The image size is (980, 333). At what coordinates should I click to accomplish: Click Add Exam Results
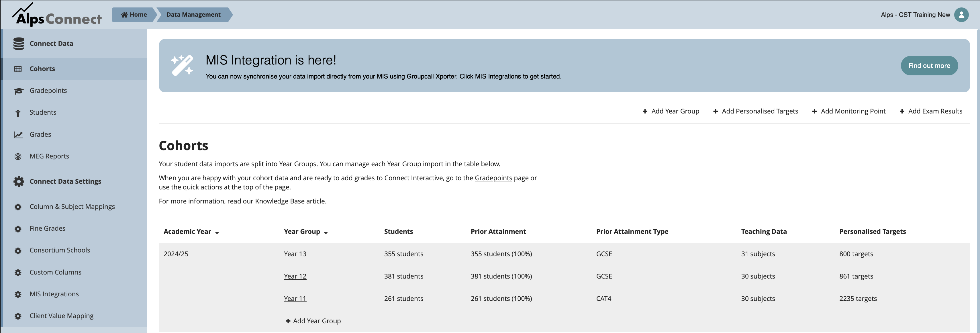pyautogui.click(x=931, y=111)
